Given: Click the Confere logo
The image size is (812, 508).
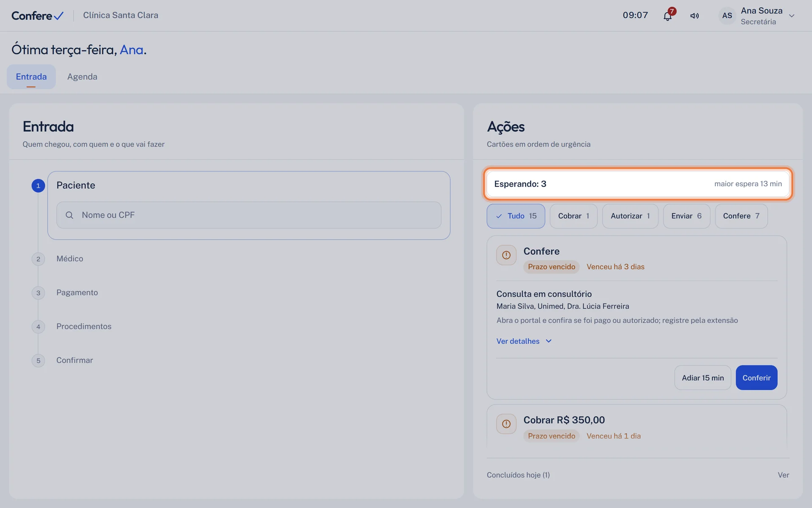Looking at the screenshot, I should [x=38, y=16].
